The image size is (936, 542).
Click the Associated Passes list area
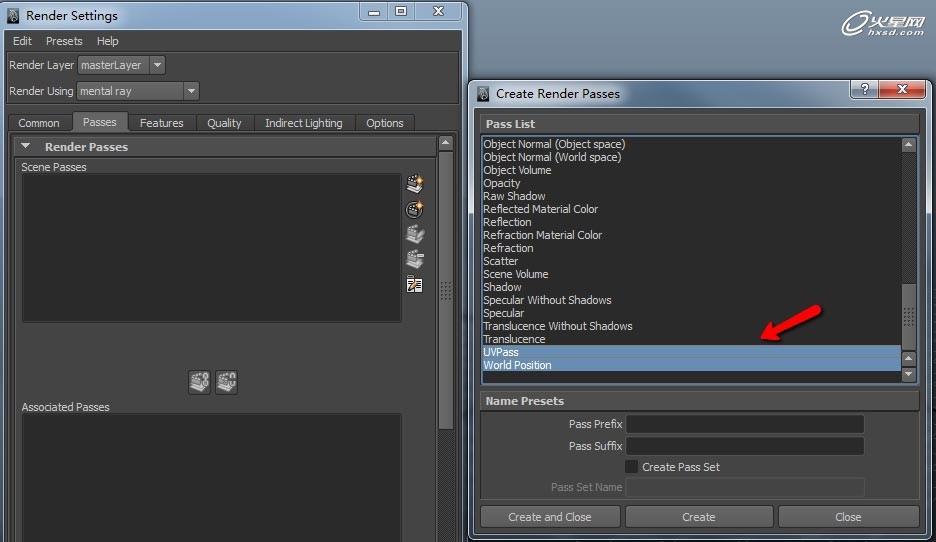(x=211, y=478)
